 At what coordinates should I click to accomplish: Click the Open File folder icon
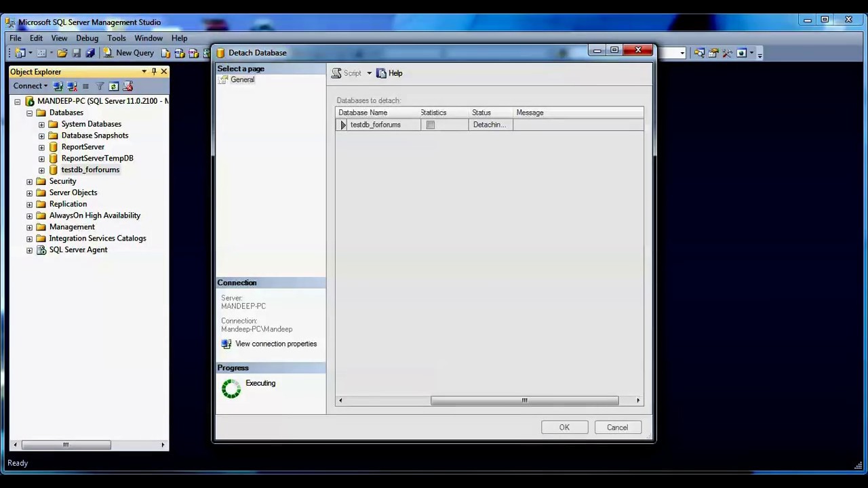[x=62, y=53]
